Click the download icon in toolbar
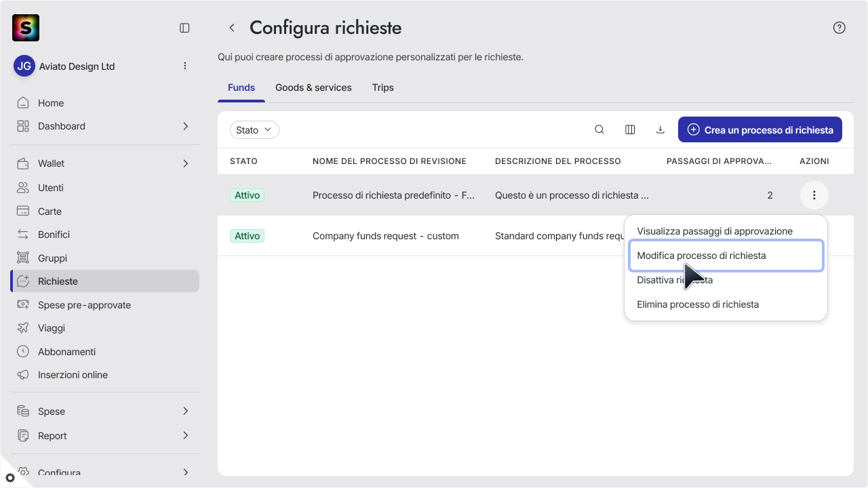 pyautogui.click(x=660, y=129)
